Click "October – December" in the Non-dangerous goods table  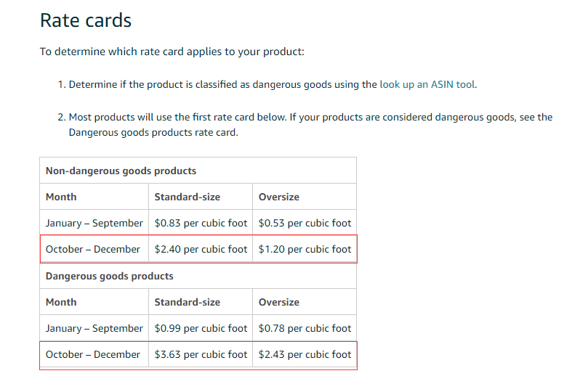(x=93, y=249)
